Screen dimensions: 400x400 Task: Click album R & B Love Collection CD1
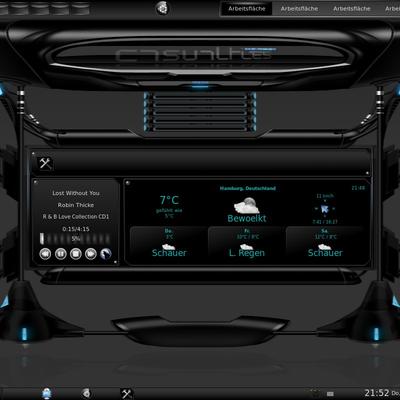click(x=76, y=217)
